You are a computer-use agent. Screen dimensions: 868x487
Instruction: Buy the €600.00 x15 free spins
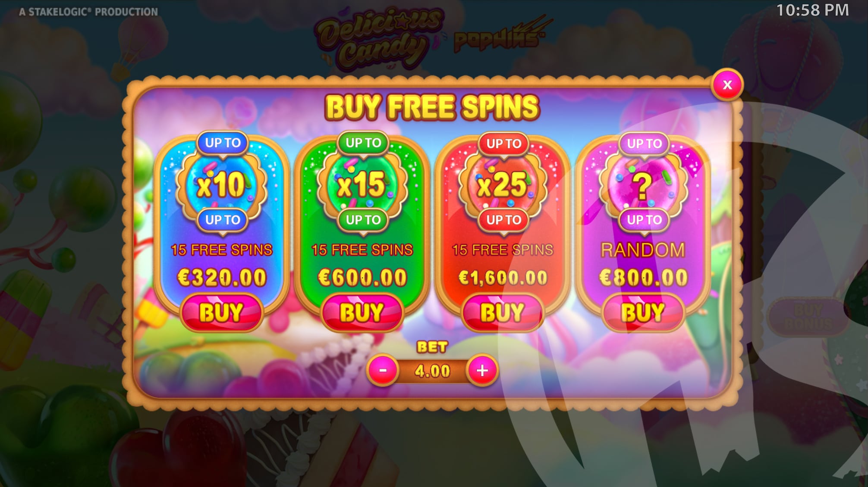click(x=362, y=312)
